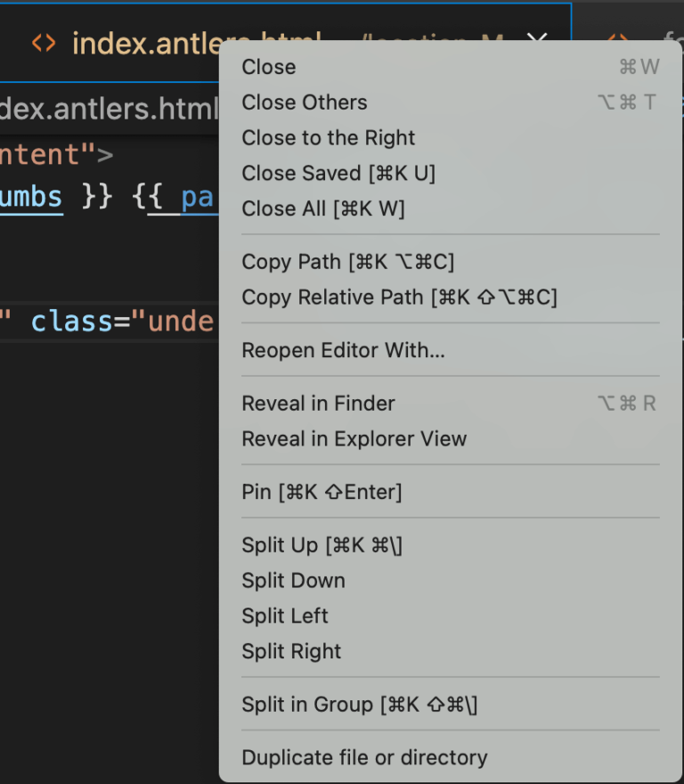This screenshot has height=784, width=684.
Task: Select "Close" from the context menu
Action: [268, 66]
